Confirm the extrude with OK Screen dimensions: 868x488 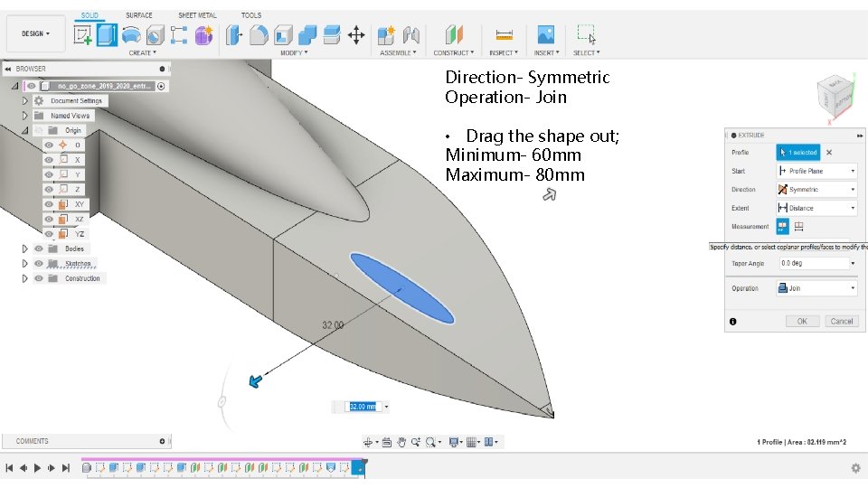[x=802, y=322]
